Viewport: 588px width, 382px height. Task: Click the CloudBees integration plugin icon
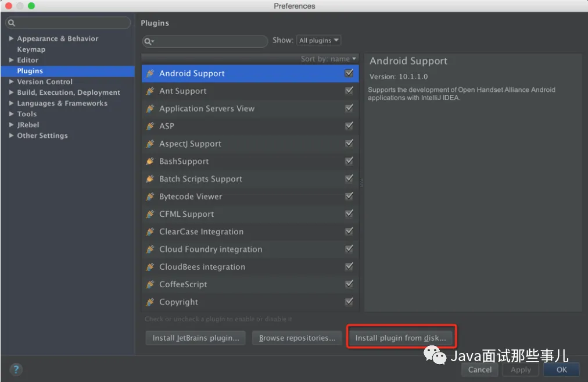click(x=150, y=267)
